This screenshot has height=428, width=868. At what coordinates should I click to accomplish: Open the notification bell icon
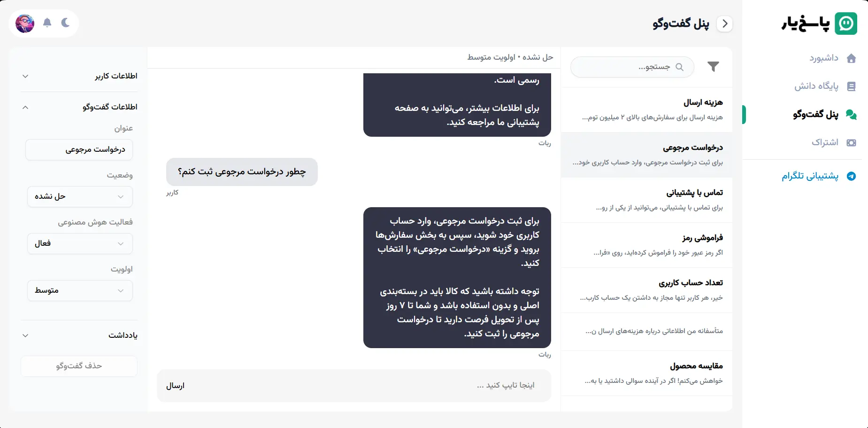46,23
